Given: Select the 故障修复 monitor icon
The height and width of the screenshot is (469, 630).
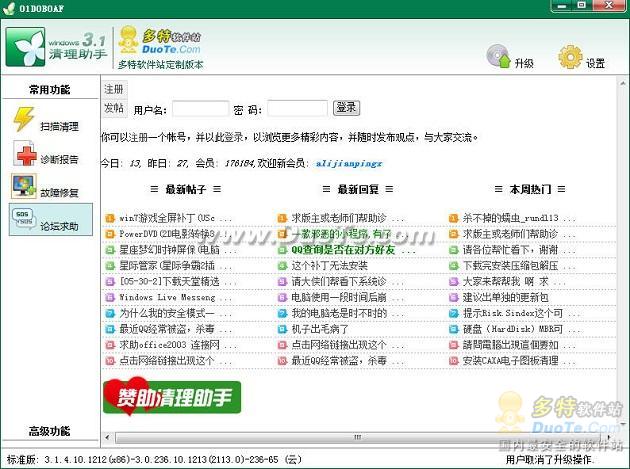Looking at the screenshot, I should pos(24,186).
